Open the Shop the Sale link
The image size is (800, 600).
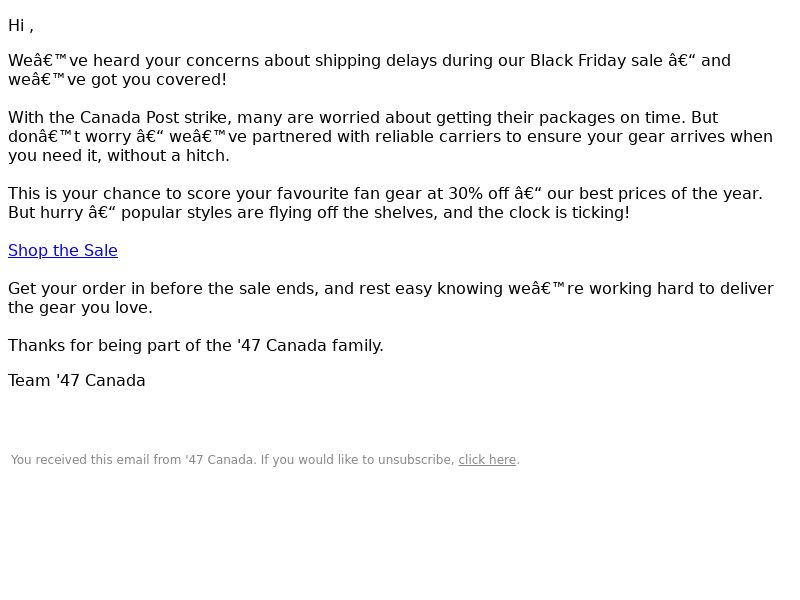click(x=63, y=251)
